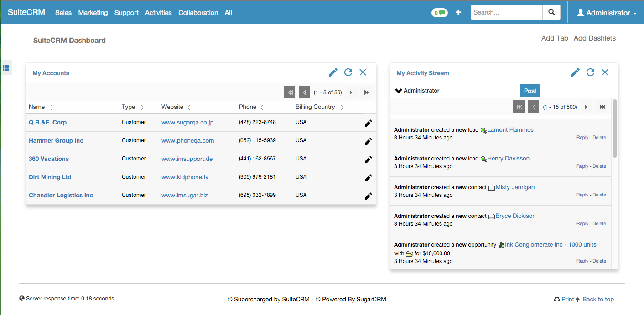Open Ink Conglomerate Inc opportunity link
Image resolution: width=644 pixels, height=315 pixels.
pyautogui.click(x=551, y=244)
